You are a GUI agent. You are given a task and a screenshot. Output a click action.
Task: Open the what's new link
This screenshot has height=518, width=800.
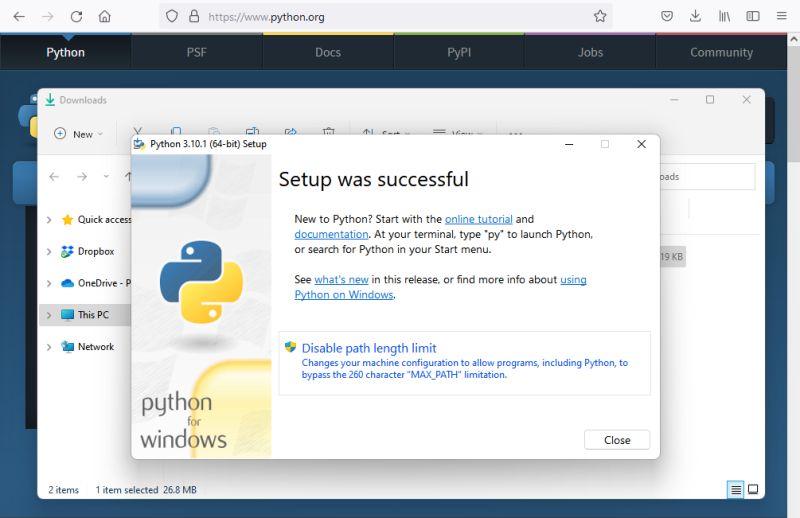(341, 280)
